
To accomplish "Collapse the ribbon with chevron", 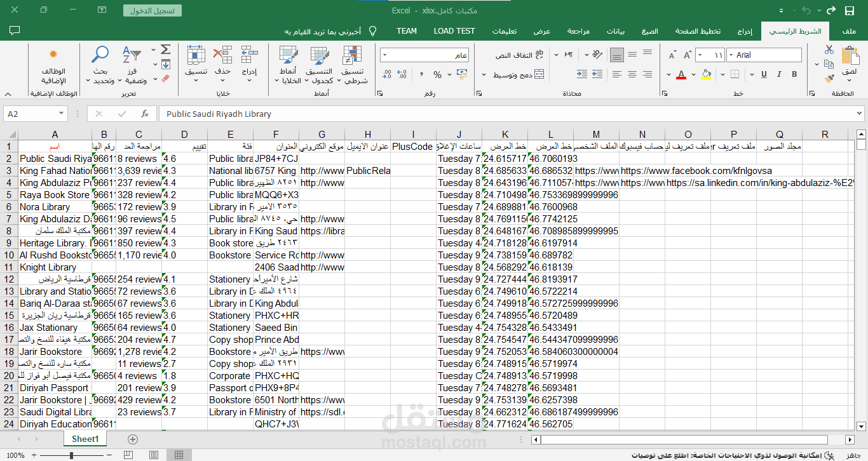I will click(6, 93).
